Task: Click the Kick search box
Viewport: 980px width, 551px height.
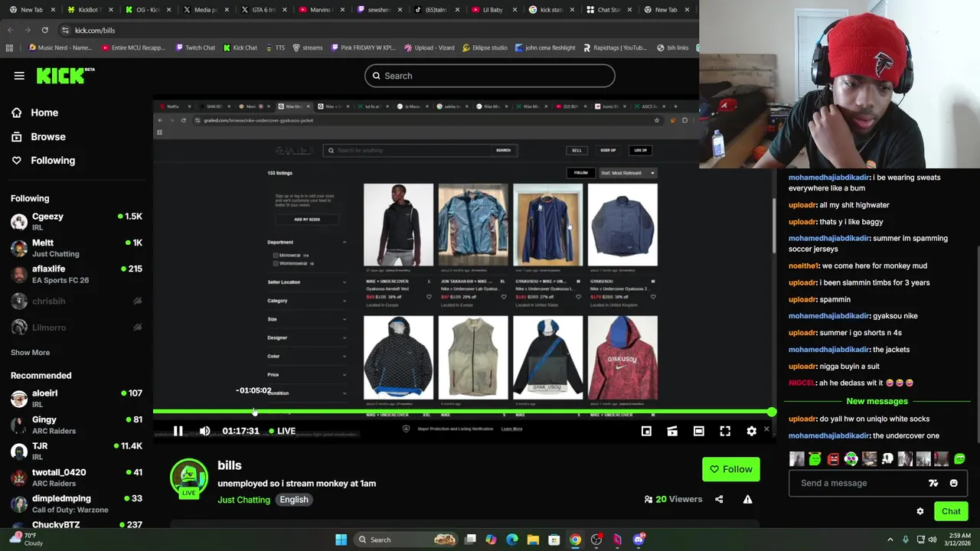Action: pyautogui.click(x=489, y=76)
